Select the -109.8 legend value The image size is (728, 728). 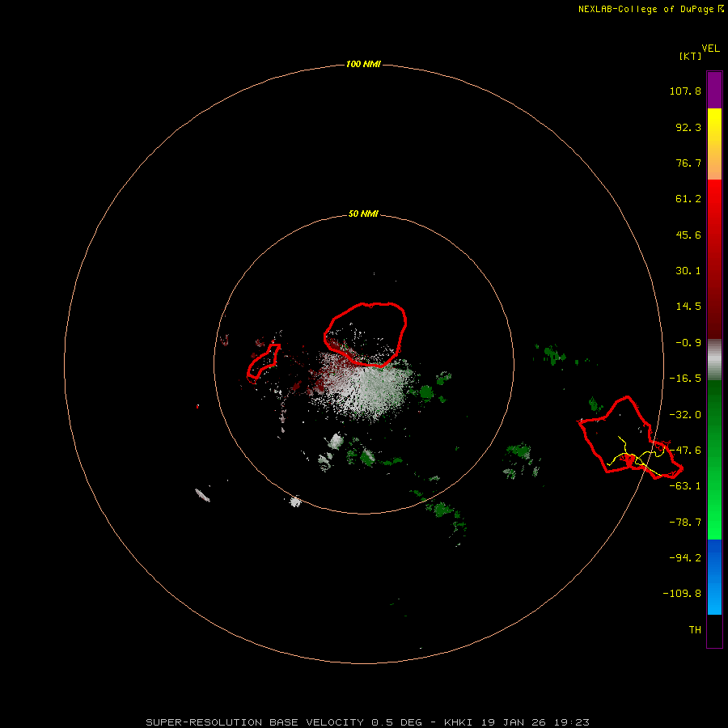coord(682,594)
